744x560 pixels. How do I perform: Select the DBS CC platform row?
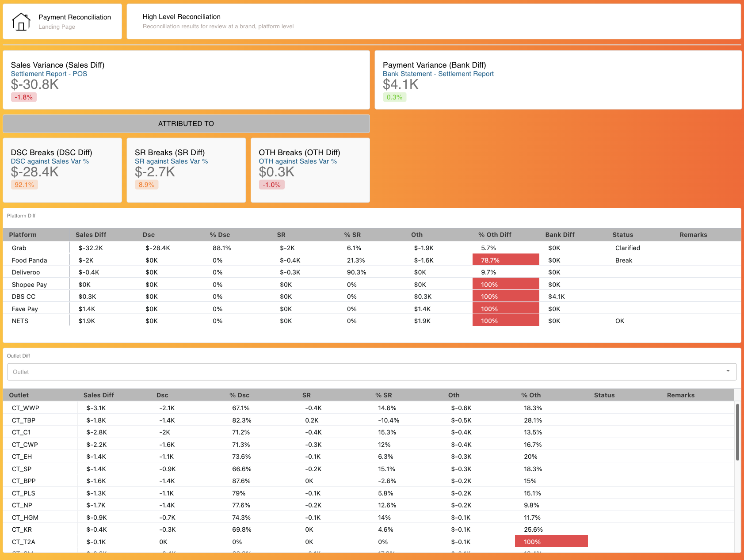tap(372, 297)
